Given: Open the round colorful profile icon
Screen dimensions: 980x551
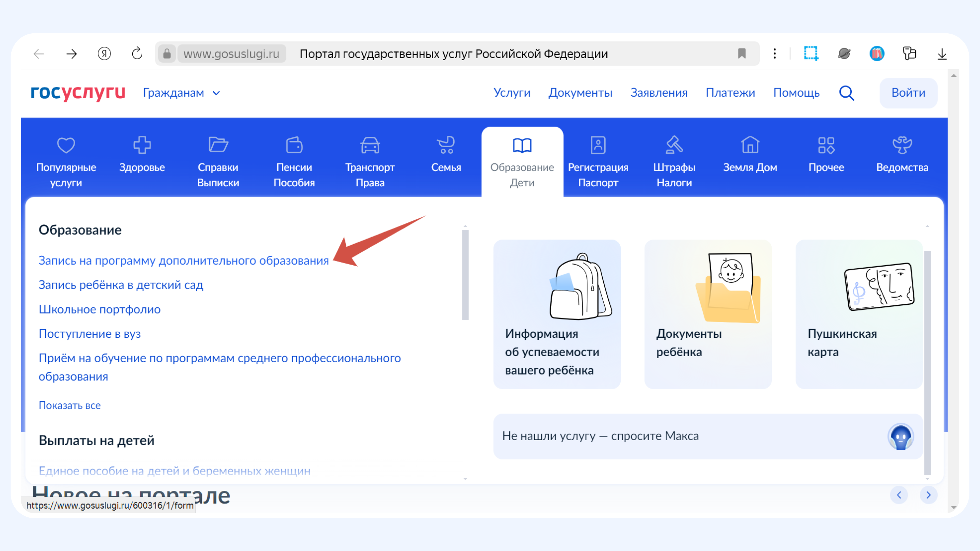Looking at the screenshot, I should pos(877,54).
